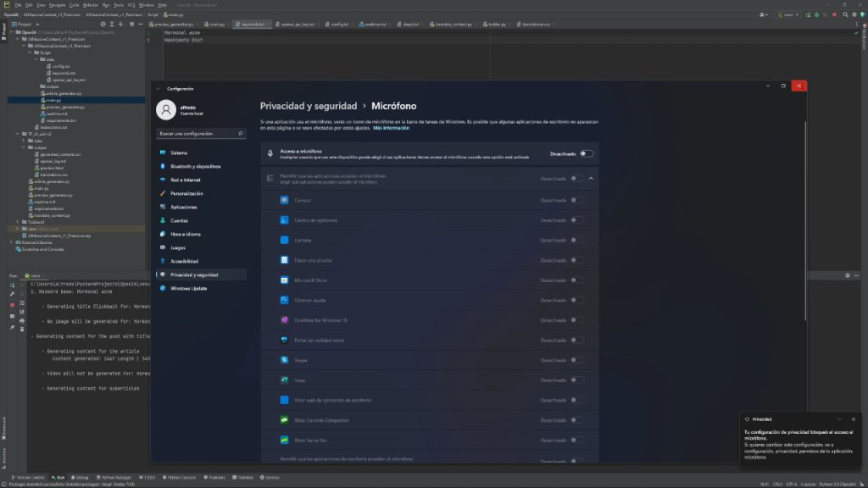Toggle microphone access for Skype
Screen dimensions: 868x488
click(x=576, y=360)
